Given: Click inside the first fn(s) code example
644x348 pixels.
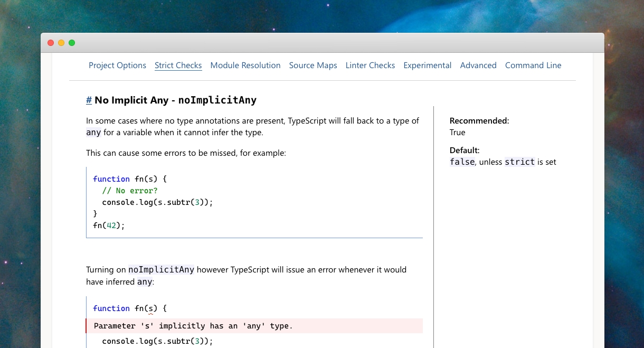Looking at the screenshot, I should [x=254, y=202].
